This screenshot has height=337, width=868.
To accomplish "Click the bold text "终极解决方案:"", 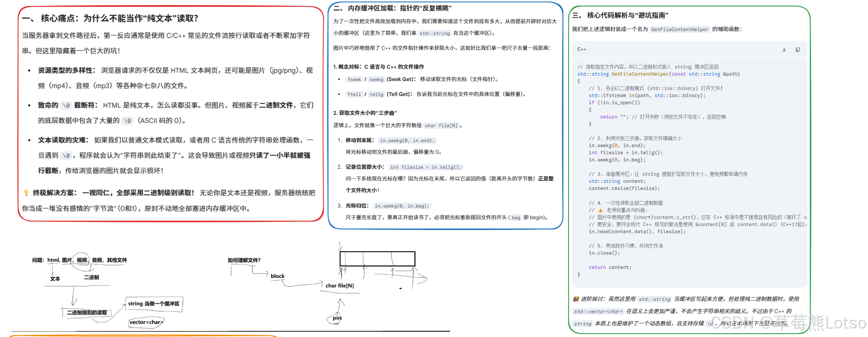I will point(55,193).
